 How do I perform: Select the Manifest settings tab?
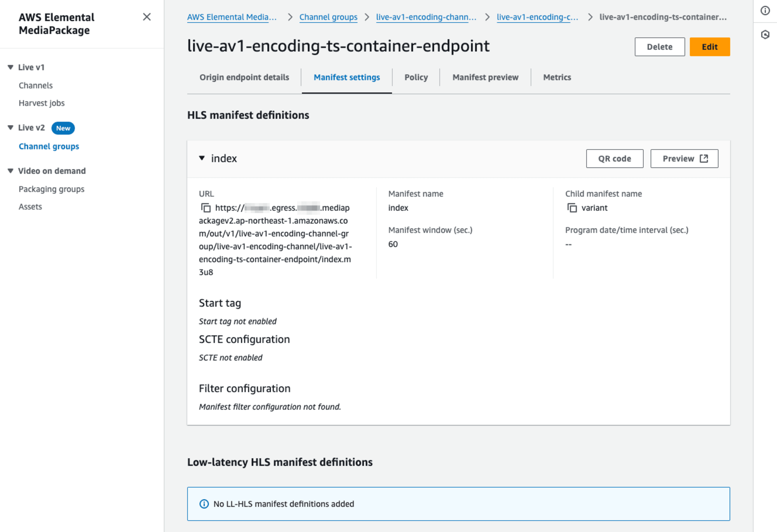coord(347,77)
